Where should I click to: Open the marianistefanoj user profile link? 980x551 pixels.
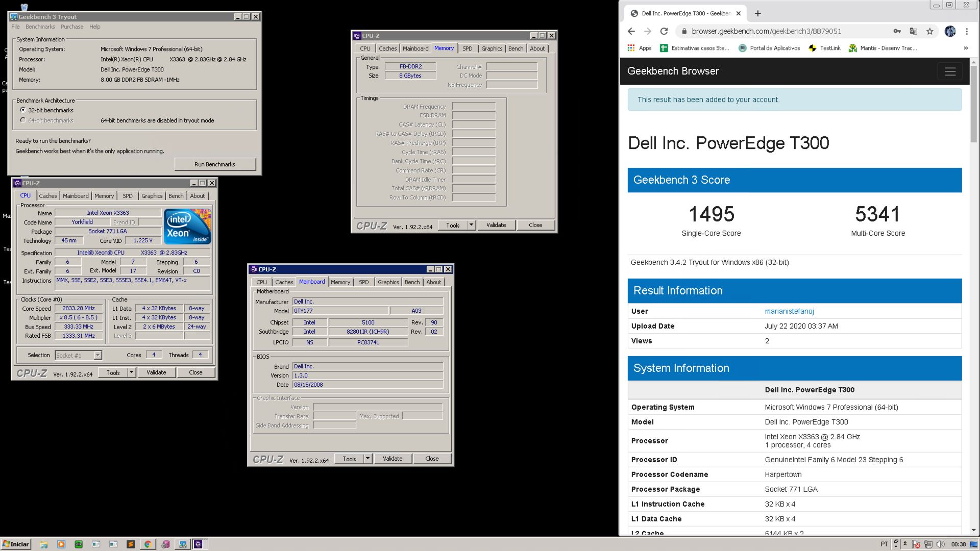click(x=789, y=311)
